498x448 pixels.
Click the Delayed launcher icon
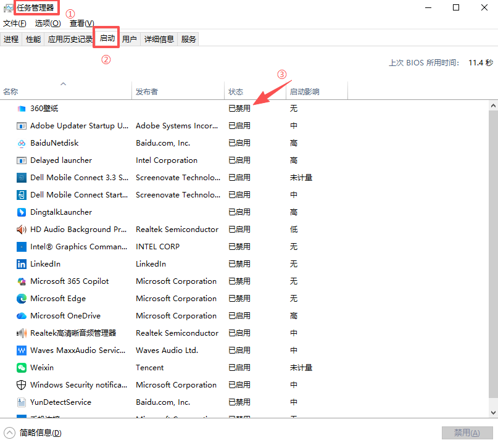tap(21, 160)
